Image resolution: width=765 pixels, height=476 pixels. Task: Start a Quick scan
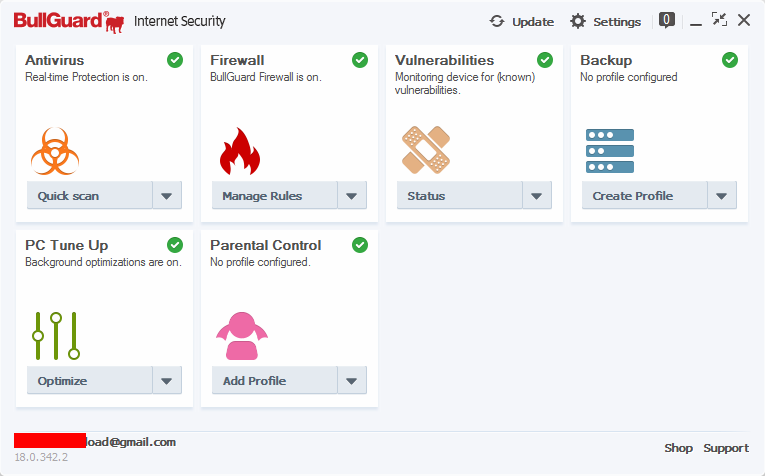click(90, 196)
